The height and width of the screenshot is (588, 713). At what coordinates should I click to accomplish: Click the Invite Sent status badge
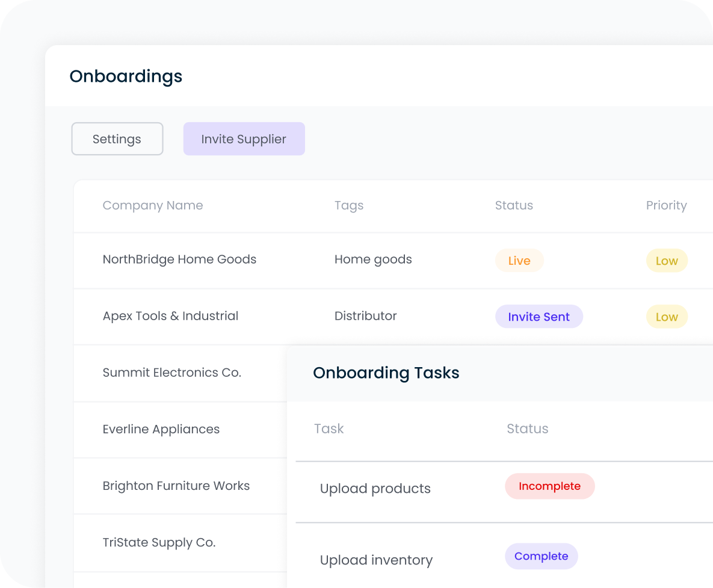[539, 317]
